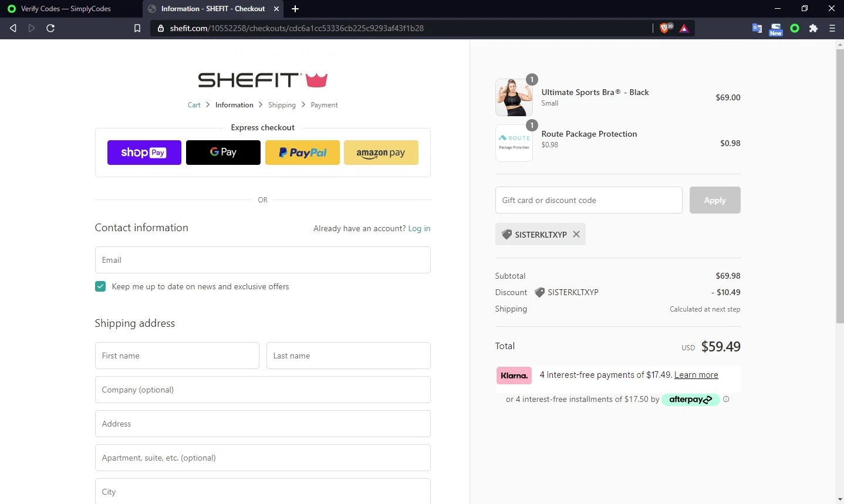
Task: Remove the SISTERKLTXYP discount code tag
Action: click(576, 234)
